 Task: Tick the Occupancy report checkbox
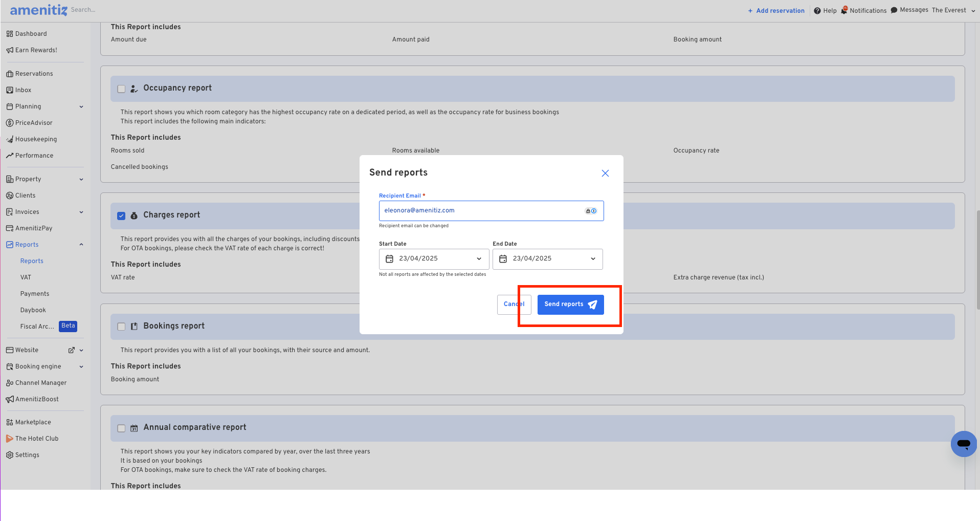[121, 89]
